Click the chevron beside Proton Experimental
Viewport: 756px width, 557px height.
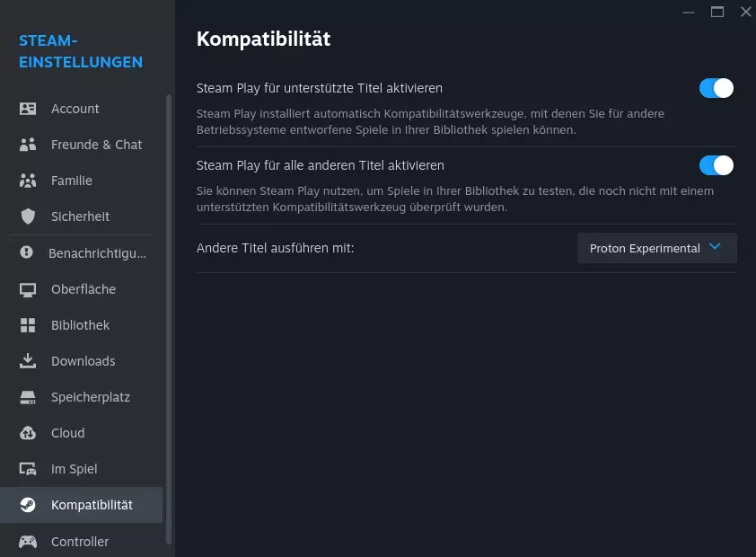pyautogui.click(x=715, y=246)
